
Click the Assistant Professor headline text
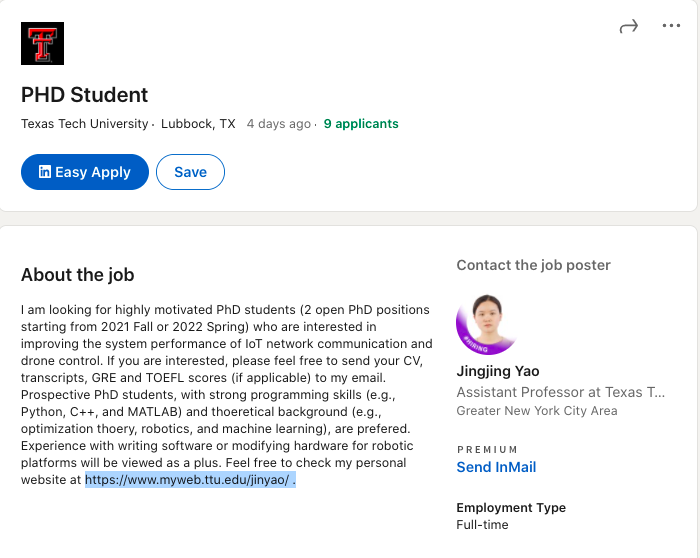(560, 392)
